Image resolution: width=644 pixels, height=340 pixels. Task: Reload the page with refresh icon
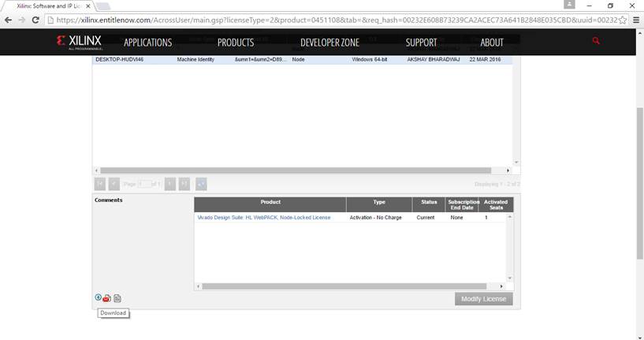point(35,20)
